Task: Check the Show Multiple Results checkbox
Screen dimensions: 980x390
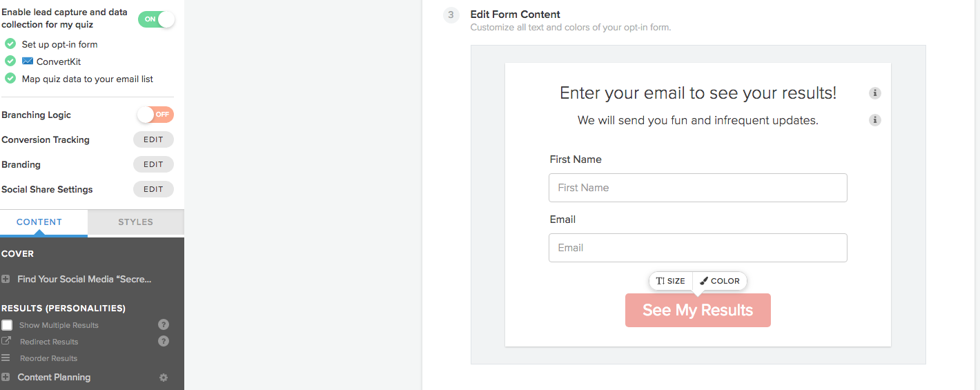Action: tap(7, 325)
